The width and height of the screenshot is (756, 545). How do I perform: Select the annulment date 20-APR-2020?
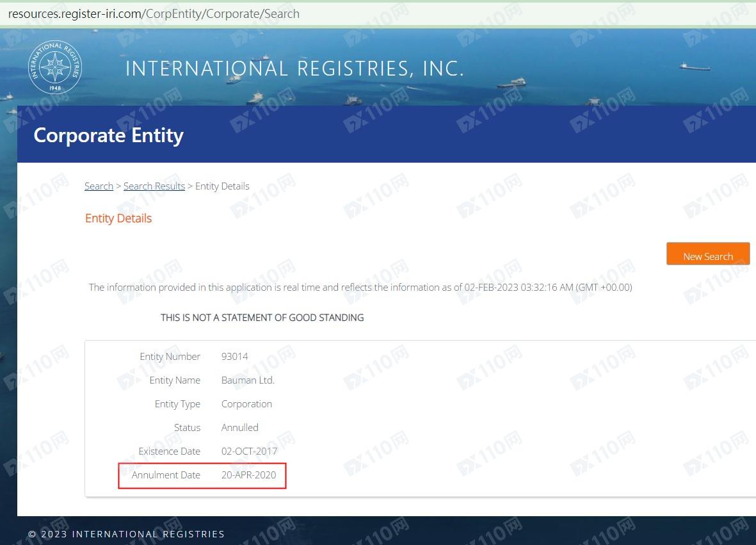(x=249, y=475)
